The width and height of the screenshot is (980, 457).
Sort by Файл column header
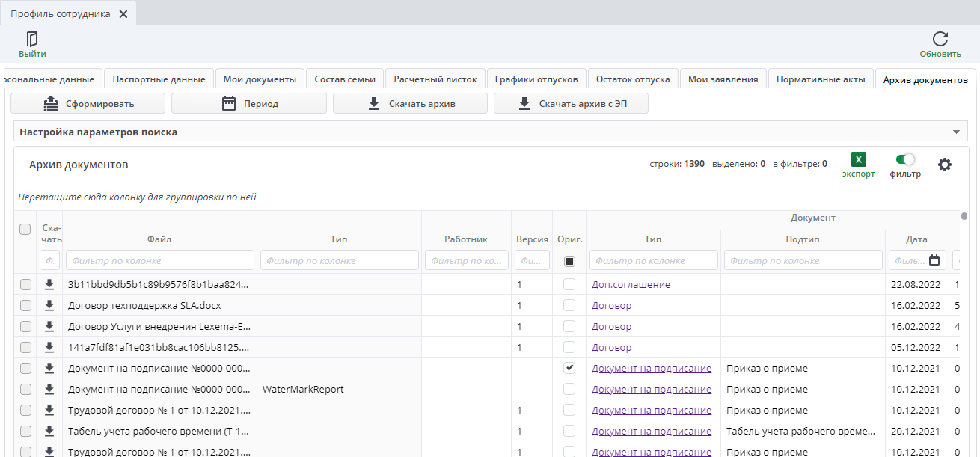click(x=160, y=239)
